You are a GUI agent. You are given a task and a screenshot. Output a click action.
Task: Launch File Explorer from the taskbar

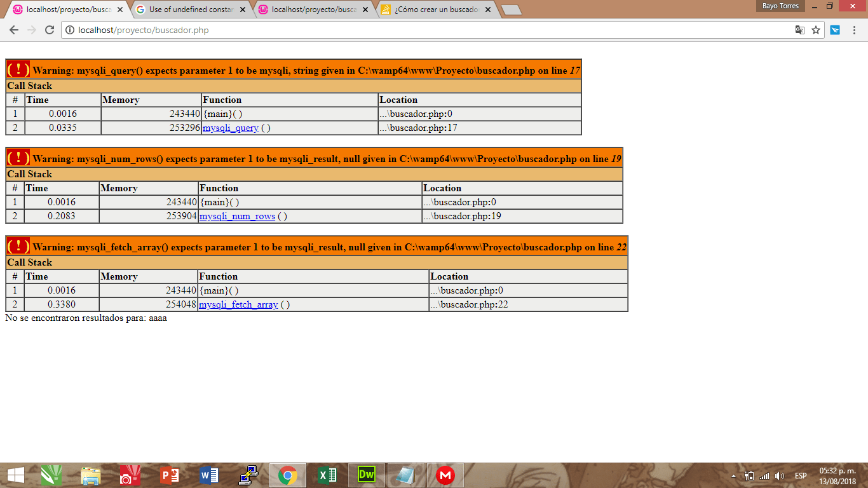coord(91,475)
